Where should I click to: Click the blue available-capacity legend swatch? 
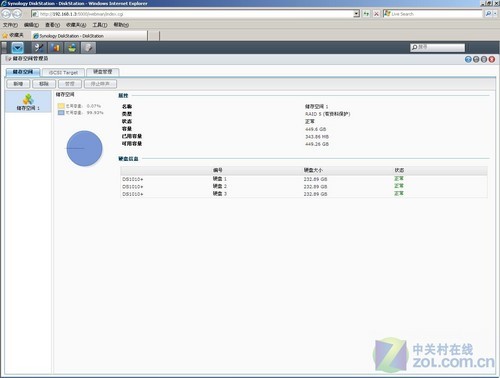61,113
